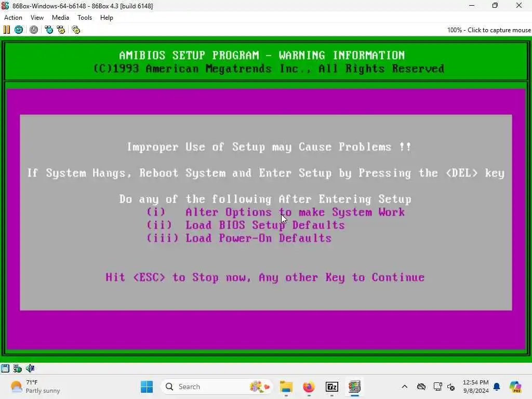Open the Action menu
The height and width of the screenshot is (399, 532).
coord(13,18)
